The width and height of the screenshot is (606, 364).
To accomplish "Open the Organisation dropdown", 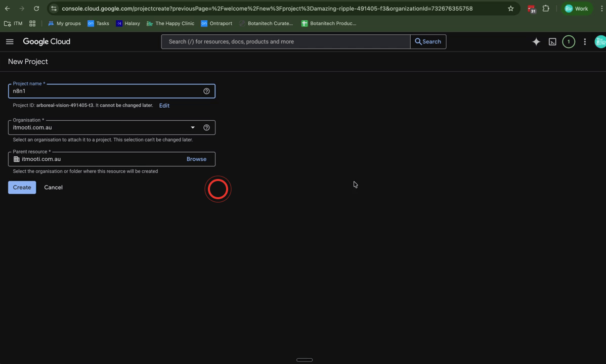I will 193,127.
